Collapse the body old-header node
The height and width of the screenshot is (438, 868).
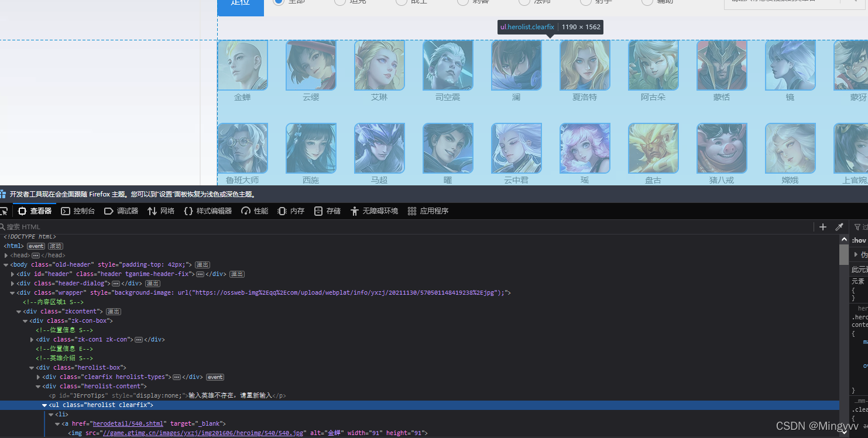tap(6, 265)
